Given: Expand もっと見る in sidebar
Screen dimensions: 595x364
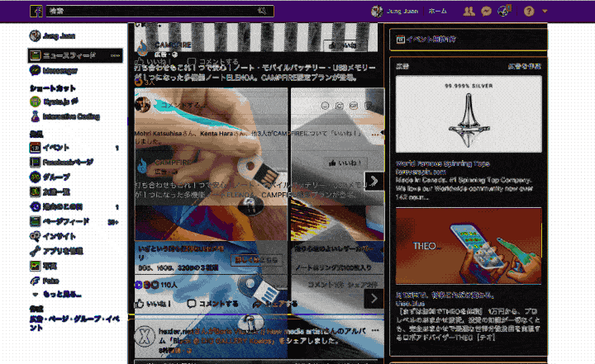Looking at the screenshot, I should pyautogui.click(x=57, y=294).
